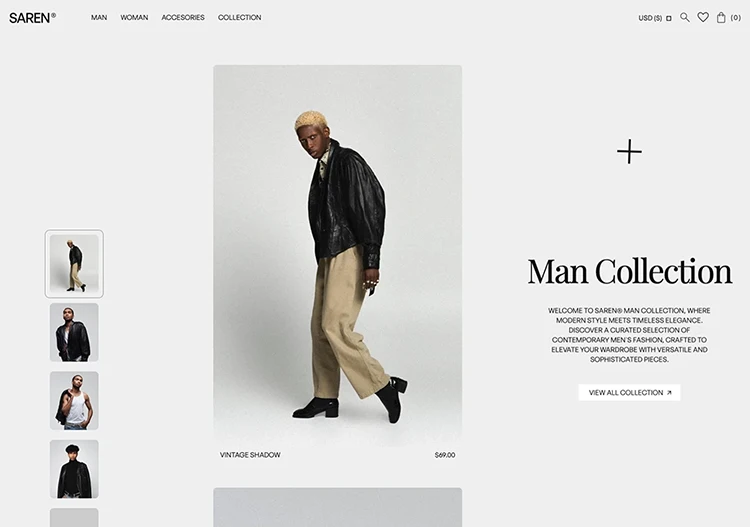Click the cart item count (0)
The height and width of the screenshot is (527, 750).
736,18
